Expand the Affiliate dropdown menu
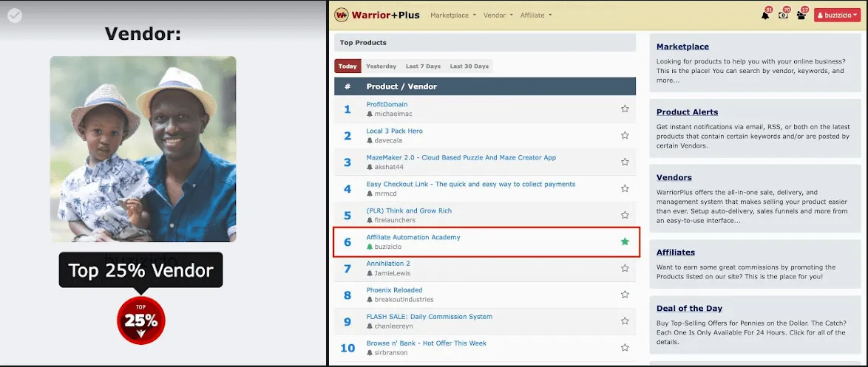The width and height of the screenshot is (868, 367). 536,16
